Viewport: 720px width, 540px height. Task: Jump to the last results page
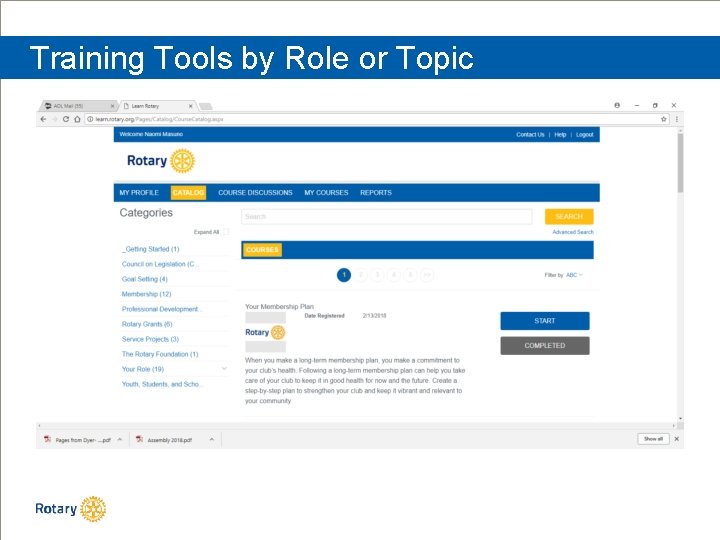[427, 275]
